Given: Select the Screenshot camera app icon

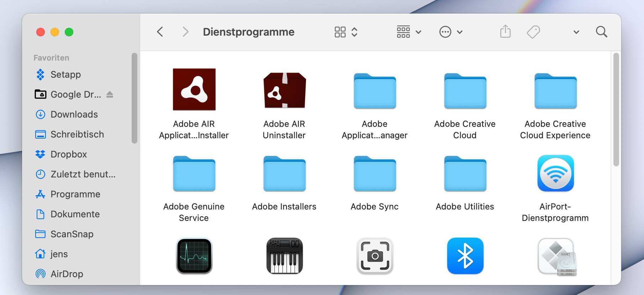Looking at the screenshot, I should point(375,256).
